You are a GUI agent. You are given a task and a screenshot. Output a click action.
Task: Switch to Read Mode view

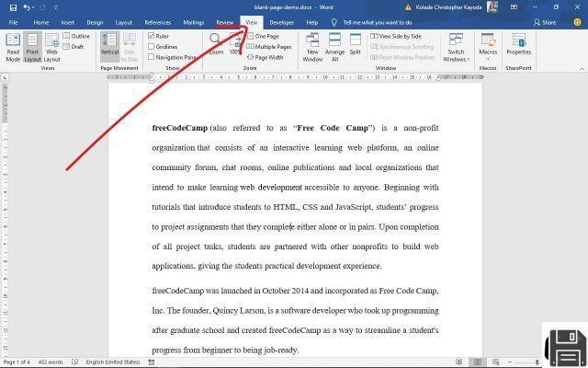[13, 47]
